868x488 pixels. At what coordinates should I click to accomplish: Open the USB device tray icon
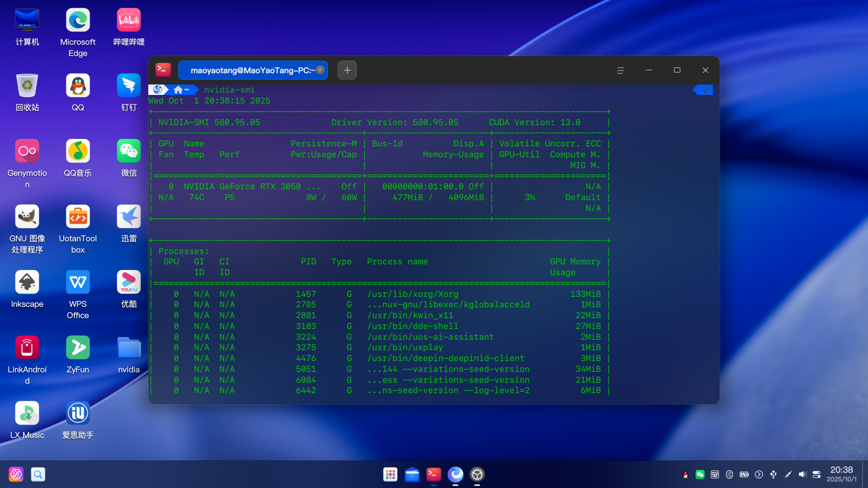(774, 474)
